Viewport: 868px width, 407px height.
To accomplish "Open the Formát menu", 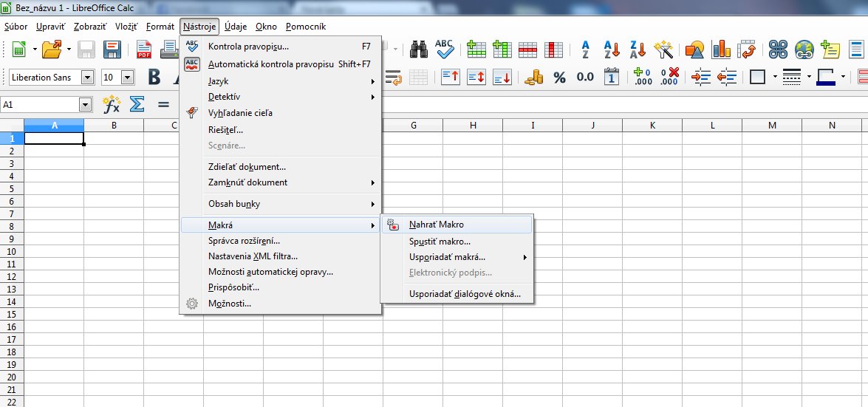I will pos(160,27).
